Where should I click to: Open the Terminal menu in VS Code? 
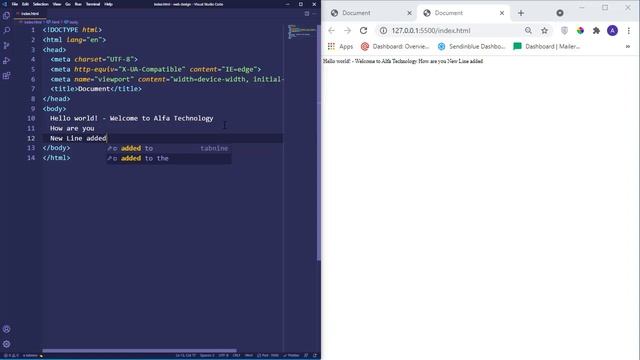(93, 4)
